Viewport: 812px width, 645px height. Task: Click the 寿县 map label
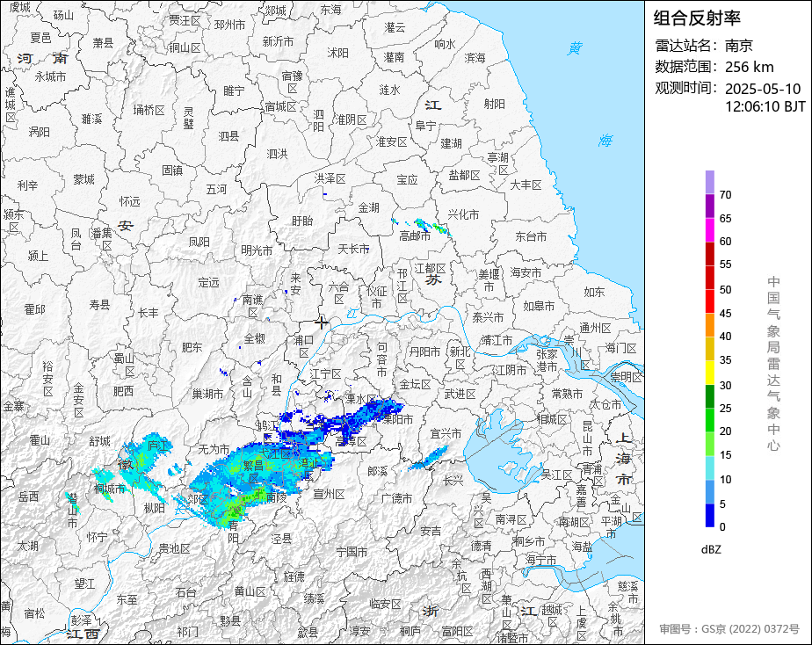(x=99, y=304)
